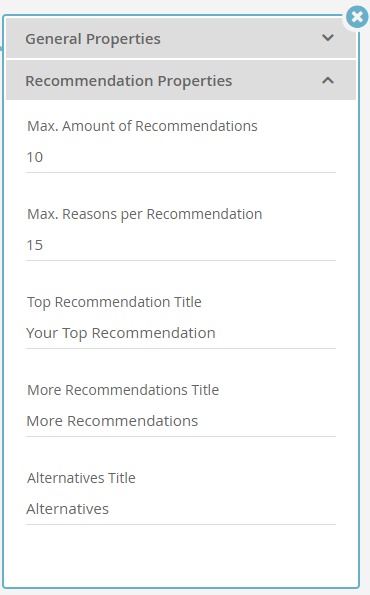Image resolution: width=370 pixels, height=595 pixels.
Task: Place the cursor after 'Recommendation' in the top title value
Action: 216,333
